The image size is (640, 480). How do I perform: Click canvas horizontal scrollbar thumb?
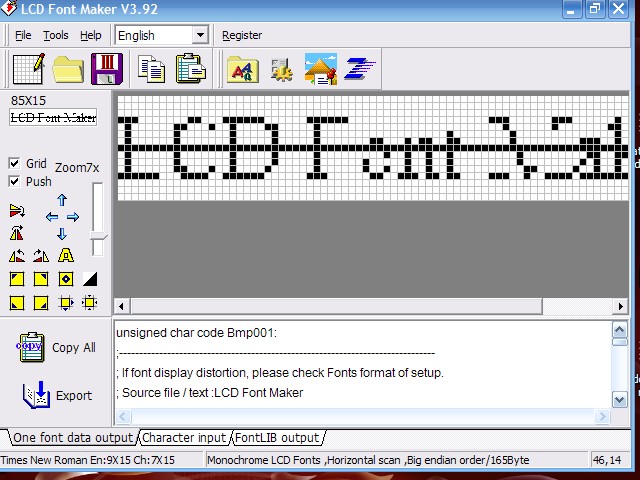[336, 306]
